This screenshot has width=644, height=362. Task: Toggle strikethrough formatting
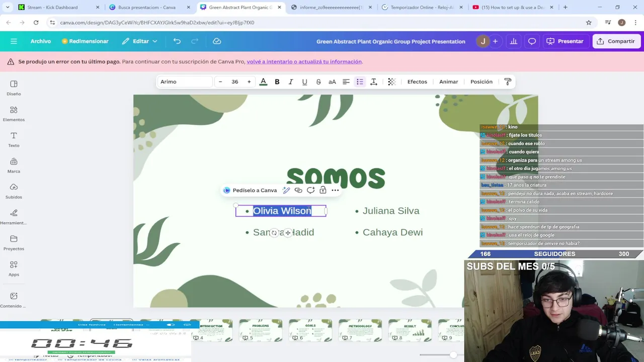[x=318, y=81]
